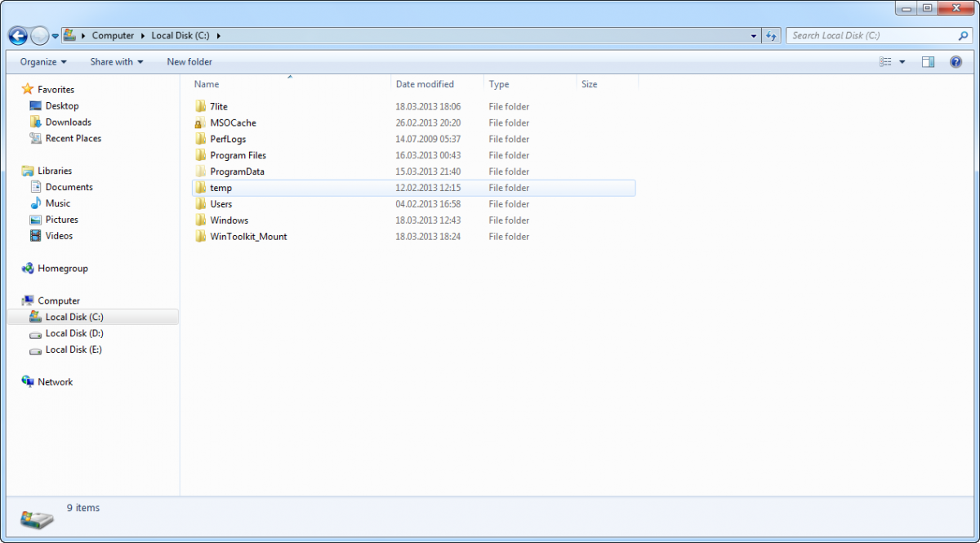Click Computer in the address breadcrumb
Viewport: 980px width, 543px height.
pos(113,36)
